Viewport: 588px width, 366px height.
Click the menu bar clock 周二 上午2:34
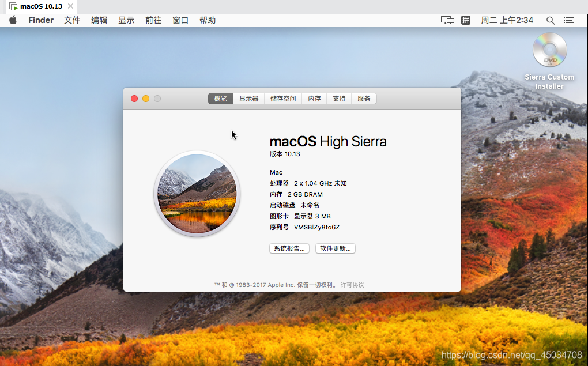coord(507,20)
